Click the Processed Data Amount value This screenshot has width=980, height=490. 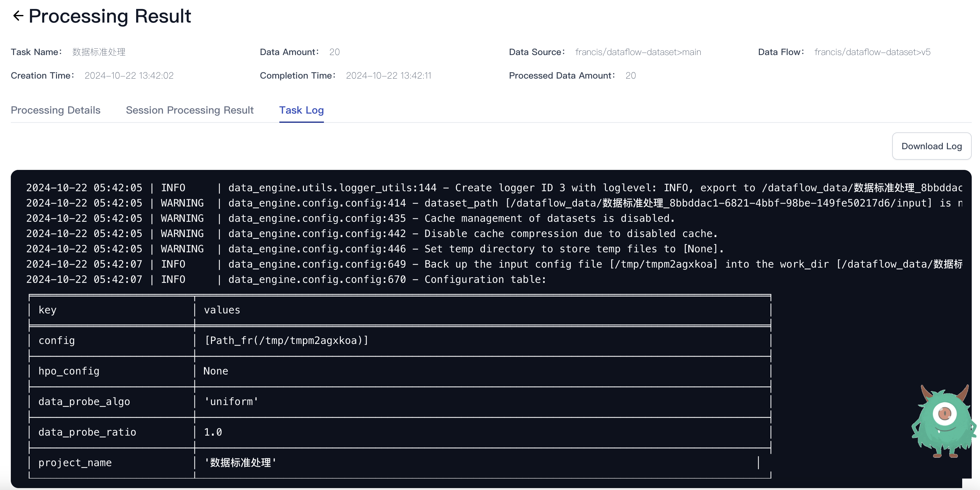point(630,76)
